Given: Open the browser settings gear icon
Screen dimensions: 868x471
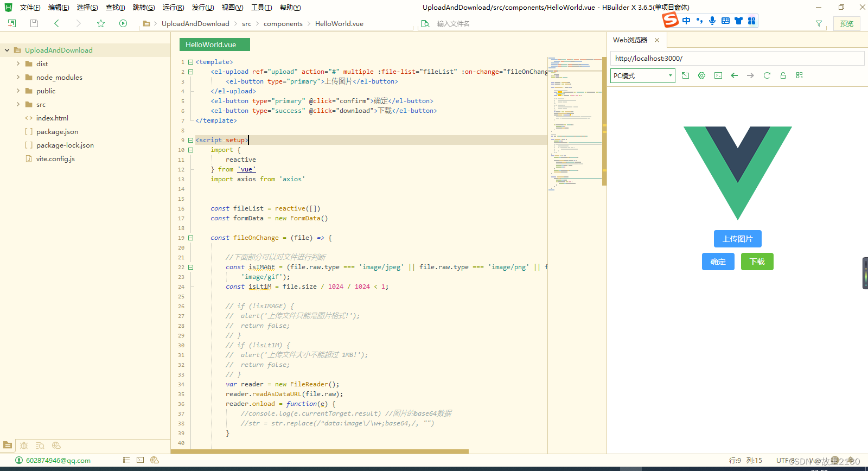Looking at the screenshot, I should click(x=702, y=75).
